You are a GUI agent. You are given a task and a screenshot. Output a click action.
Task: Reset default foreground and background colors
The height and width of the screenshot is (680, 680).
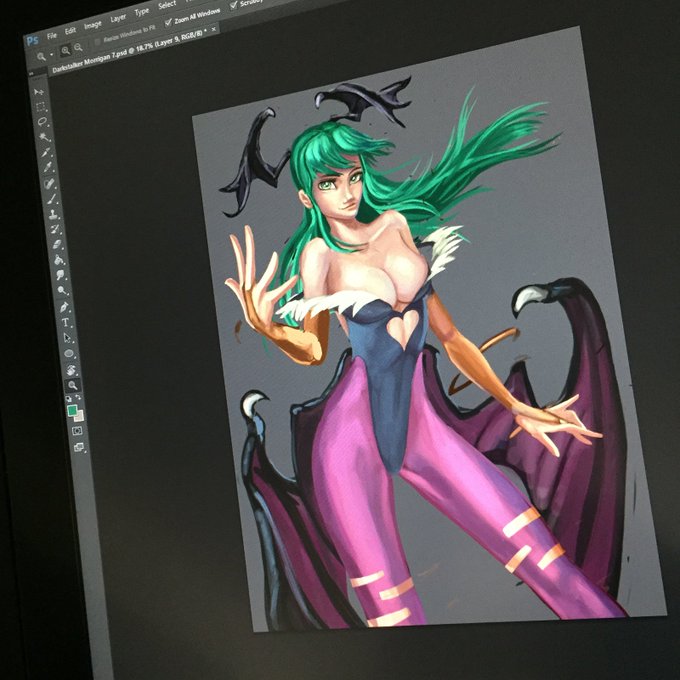click(x=69, y=399)
